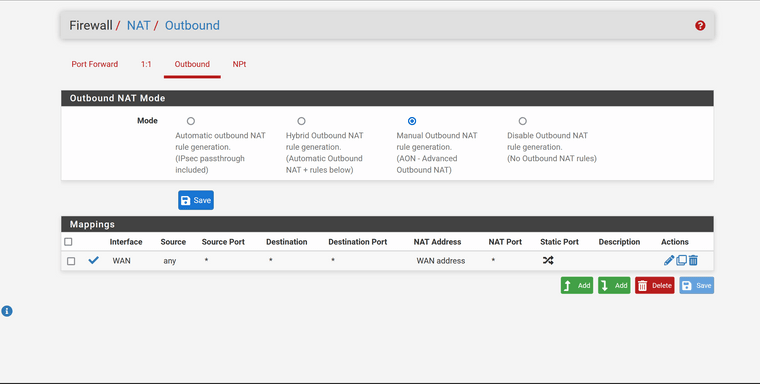Viewport: 760px width, 384px height.
Task: Open the Port Forward tab
Action: pyautogui.click(x=95, y=64)
